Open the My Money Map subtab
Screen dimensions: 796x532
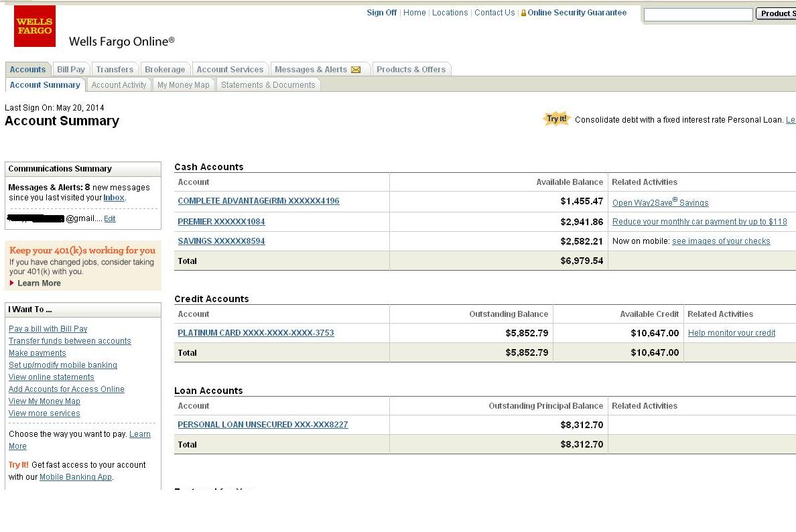pos(184,85)
